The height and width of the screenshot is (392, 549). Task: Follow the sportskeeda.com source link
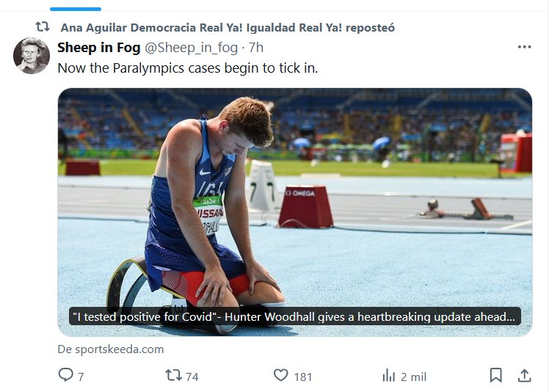tap(111, 349)
